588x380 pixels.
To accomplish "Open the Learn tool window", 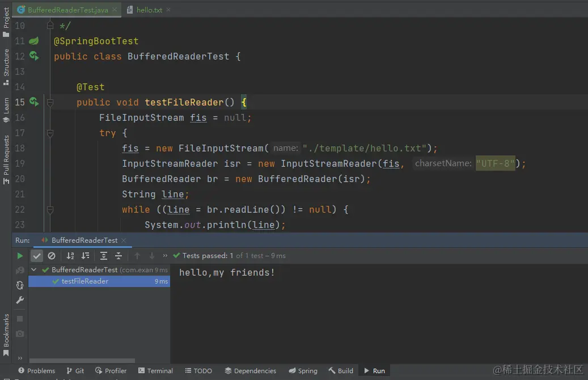I will click(6, 110).
